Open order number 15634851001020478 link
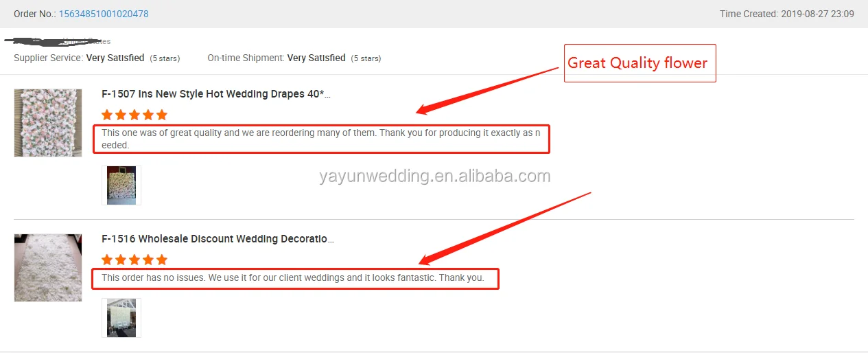 click(104, 14)
